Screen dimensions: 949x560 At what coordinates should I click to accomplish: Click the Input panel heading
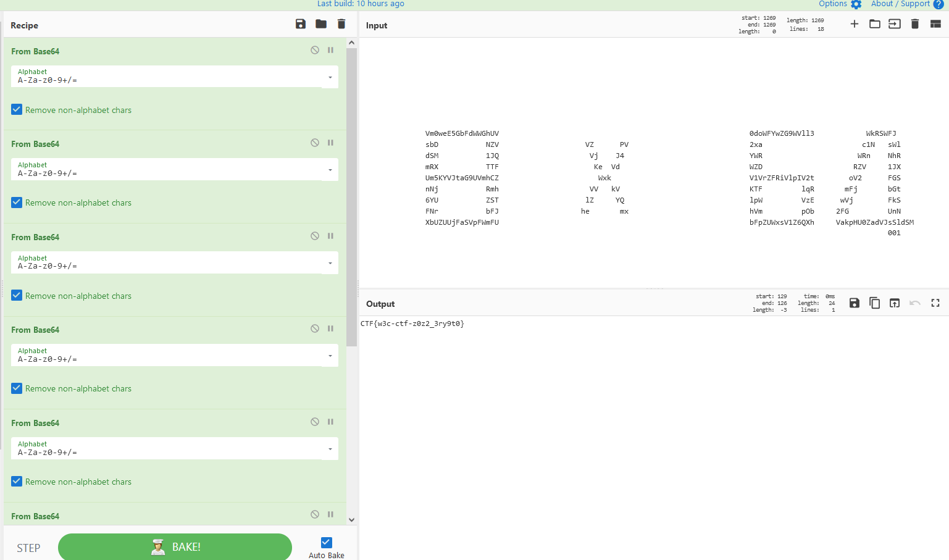(x=377, y=25)
